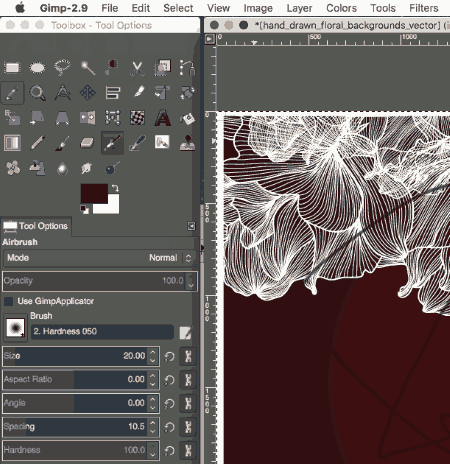Toggle the Size link chain button
The height and width of the screenshot is (464, 450).
[188, 356]
